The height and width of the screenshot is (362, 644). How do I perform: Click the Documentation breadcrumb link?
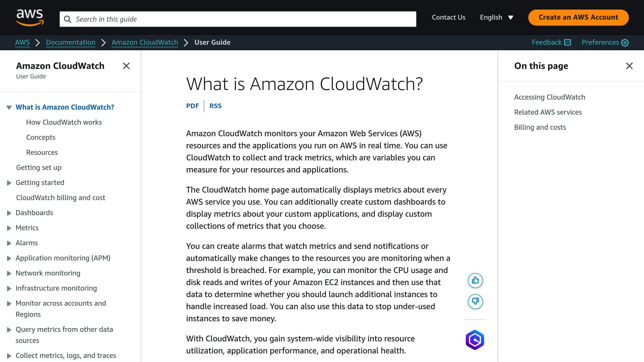[70, 42]
